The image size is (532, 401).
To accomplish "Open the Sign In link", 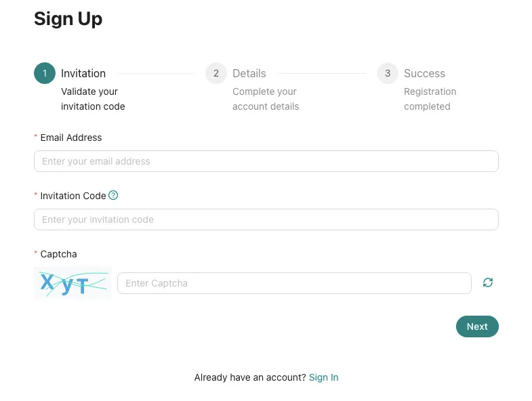I will tap(323, 377).
